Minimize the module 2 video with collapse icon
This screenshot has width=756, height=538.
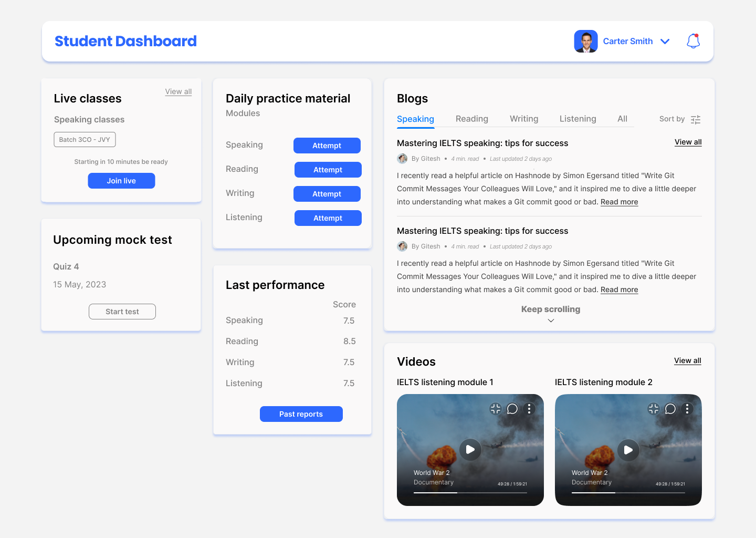pos(654,409)
